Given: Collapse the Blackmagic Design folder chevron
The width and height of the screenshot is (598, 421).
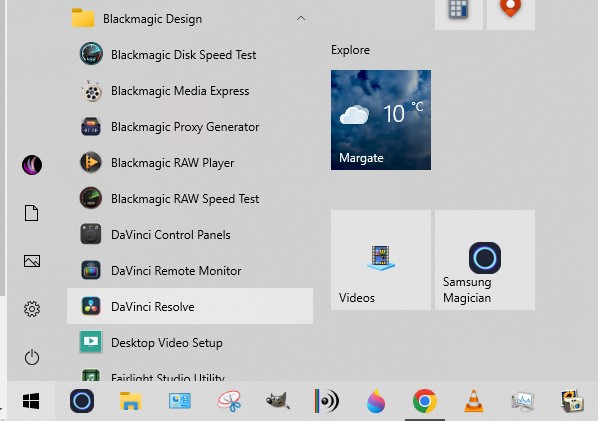Looking at the screenshot, I should pyautogui.click(x=301, y=18).
